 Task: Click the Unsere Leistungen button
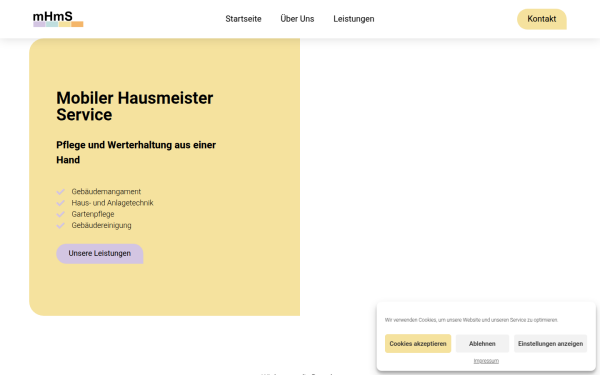coord(99,254)
